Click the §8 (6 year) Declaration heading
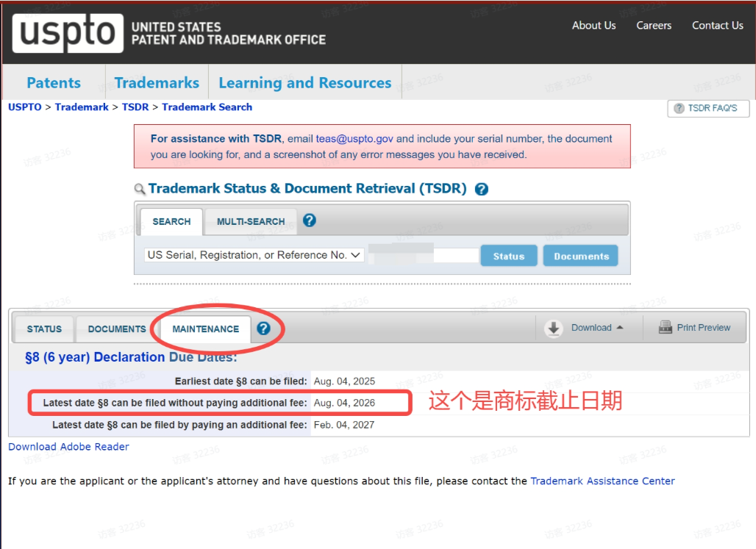Viewport: 756px width, 549px height. pos(131,357)
